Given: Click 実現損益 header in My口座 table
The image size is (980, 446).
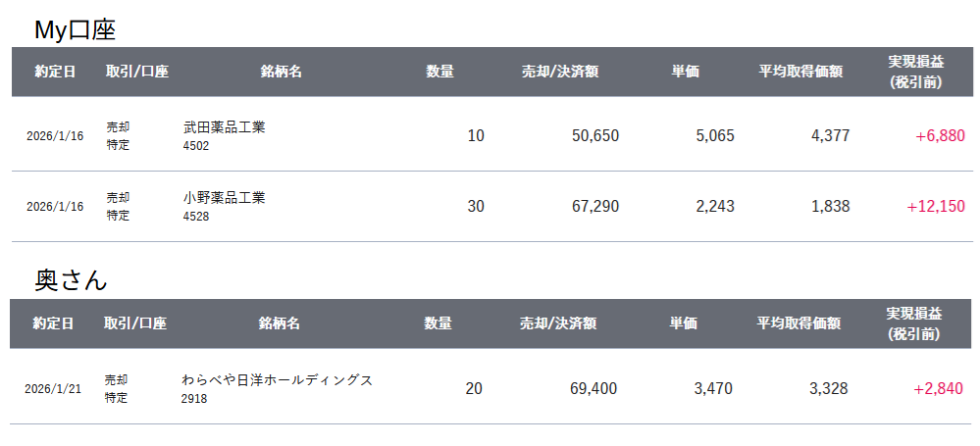Looking at the screenshot, I should pos(915,72).
